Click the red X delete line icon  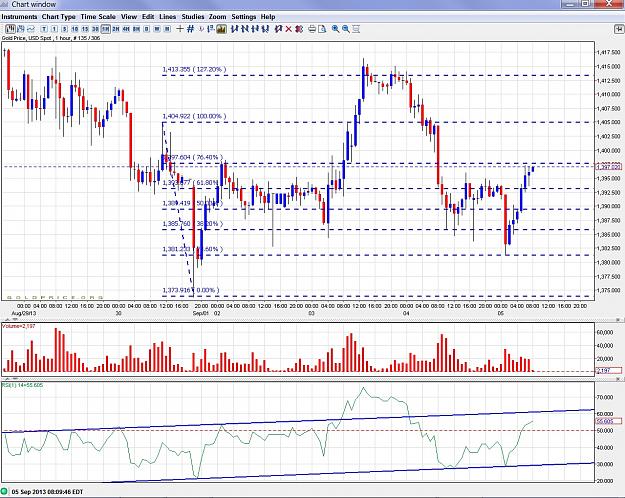tap(289, 29)
